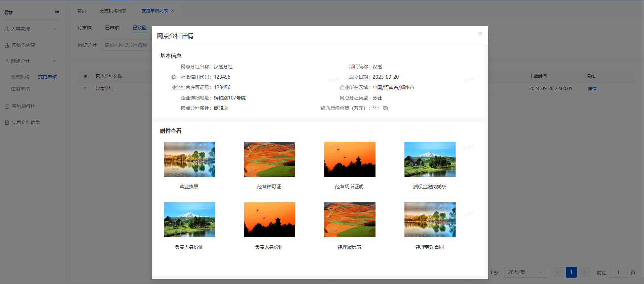
Task: Switch to the 已审核 tab
Action: [x=112, y=28]
